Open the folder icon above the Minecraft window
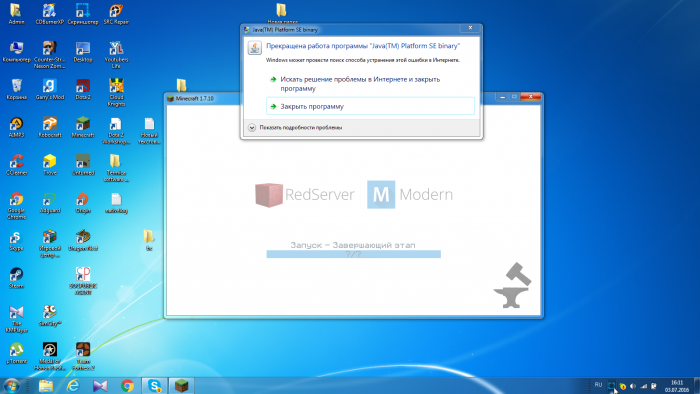This screenshot has width=700, height=394. [x=181, y=85]
